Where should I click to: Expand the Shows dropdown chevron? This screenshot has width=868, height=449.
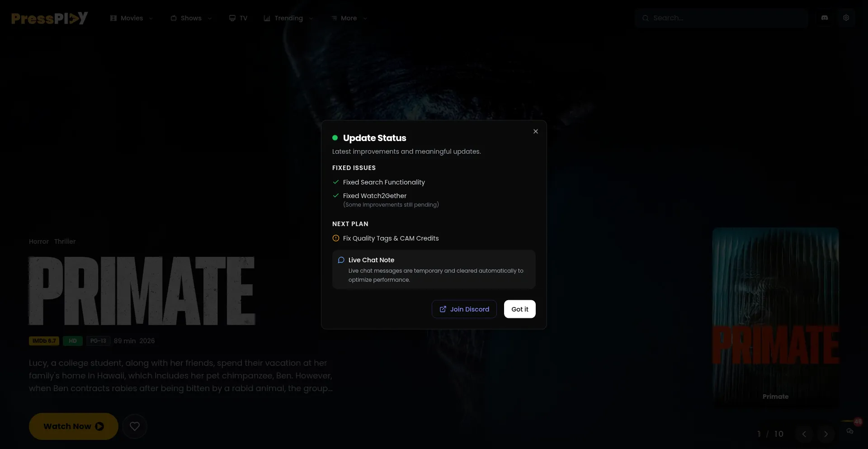pyautogui.click(x=210, y=19)
